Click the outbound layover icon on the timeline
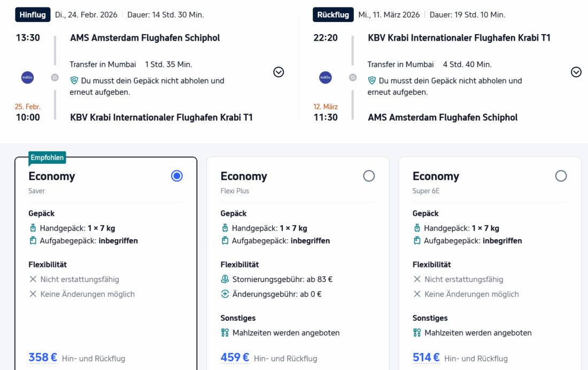This screenshot has width=588, height=370. click(55, 77)
